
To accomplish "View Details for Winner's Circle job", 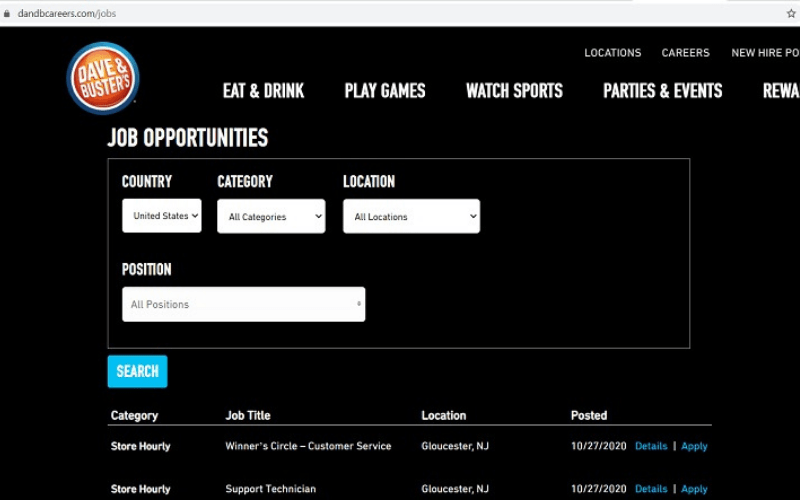I will tap(651, 446).
